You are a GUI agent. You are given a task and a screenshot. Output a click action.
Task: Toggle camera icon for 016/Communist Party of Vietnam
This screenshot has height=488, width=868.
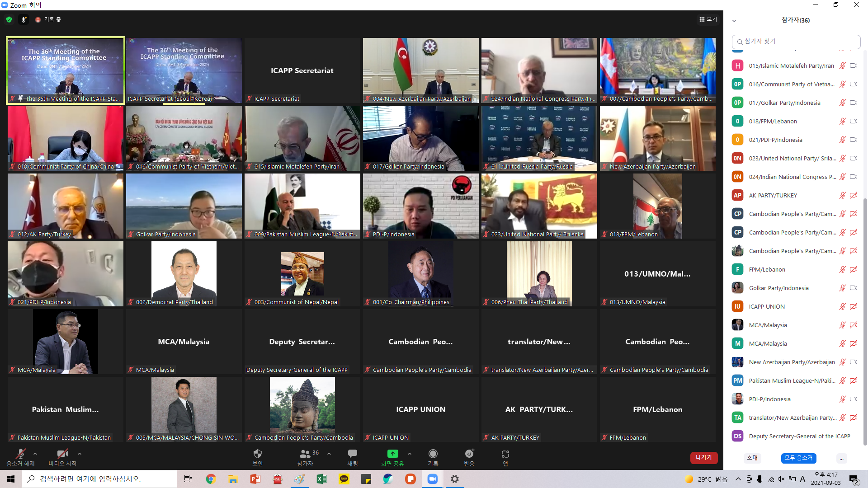coord(854,84)
